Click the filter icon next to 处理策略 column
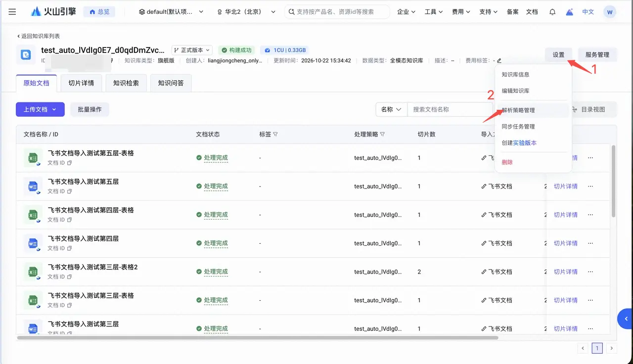 point(382,135)
